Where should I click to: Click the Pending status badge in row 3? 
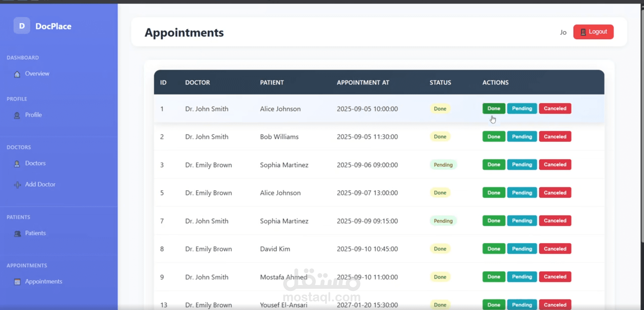coord(443,165)
